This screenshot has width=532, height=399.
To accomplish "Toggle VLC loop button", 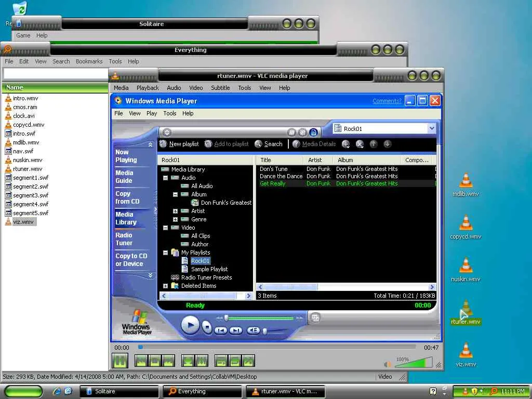I will 235,361.
